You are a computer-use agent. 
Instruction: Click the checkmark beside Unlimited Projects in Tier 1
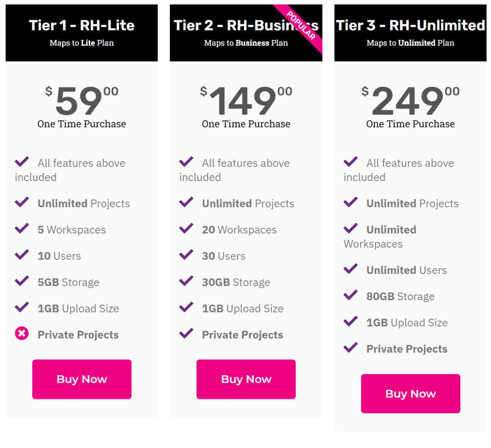[23, 202]
